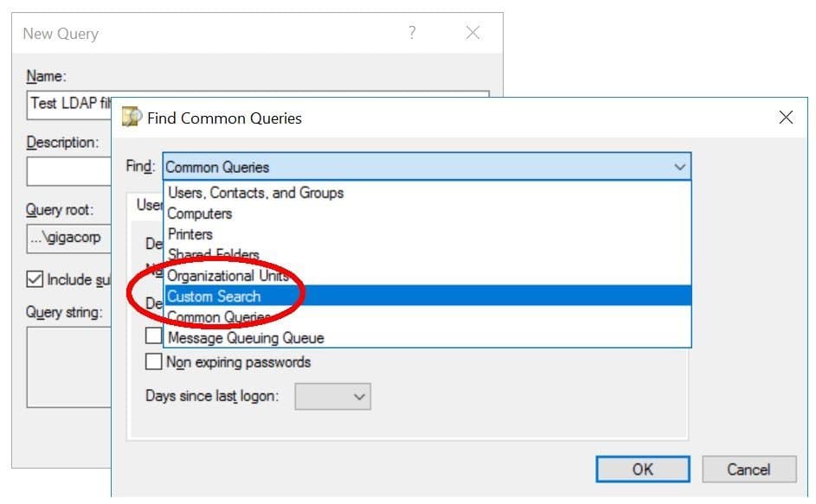Select Computers in the Find list
This screenshot has width=816, height=504.
(x=427, y=214)
